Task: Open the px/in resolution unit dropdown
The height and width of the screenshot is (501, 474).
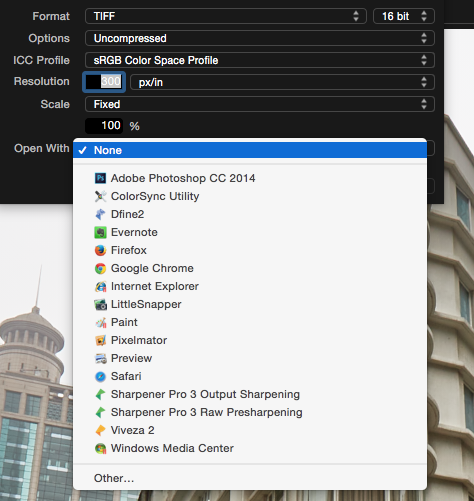Action: [x=282, y=82]
